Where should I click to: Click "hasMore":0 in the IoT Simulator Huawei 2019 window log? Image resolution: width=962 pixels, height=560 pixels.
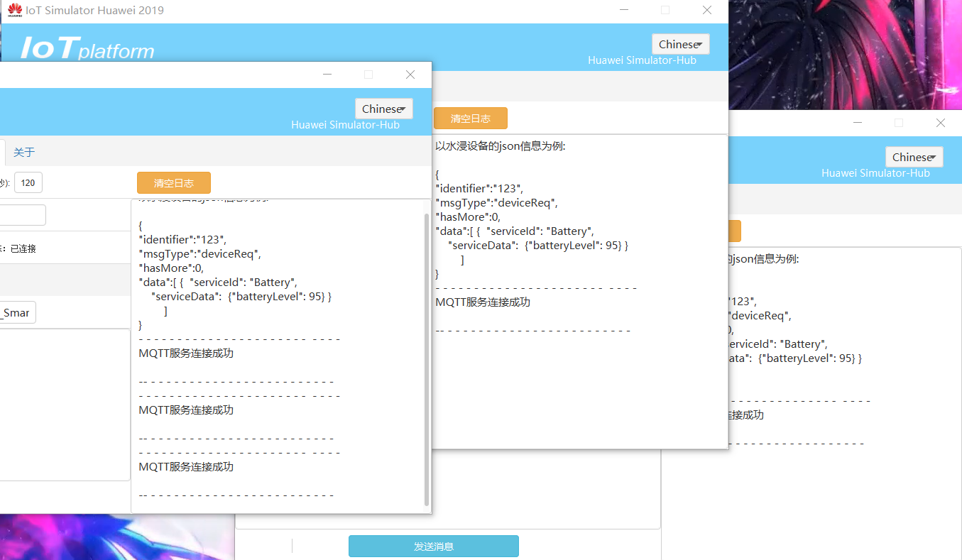468,216
